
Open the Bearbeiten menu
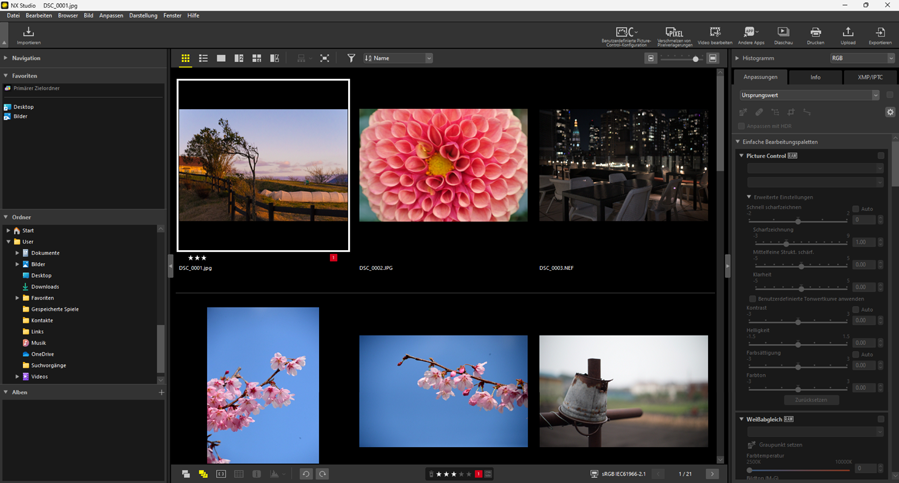[38, 16]
